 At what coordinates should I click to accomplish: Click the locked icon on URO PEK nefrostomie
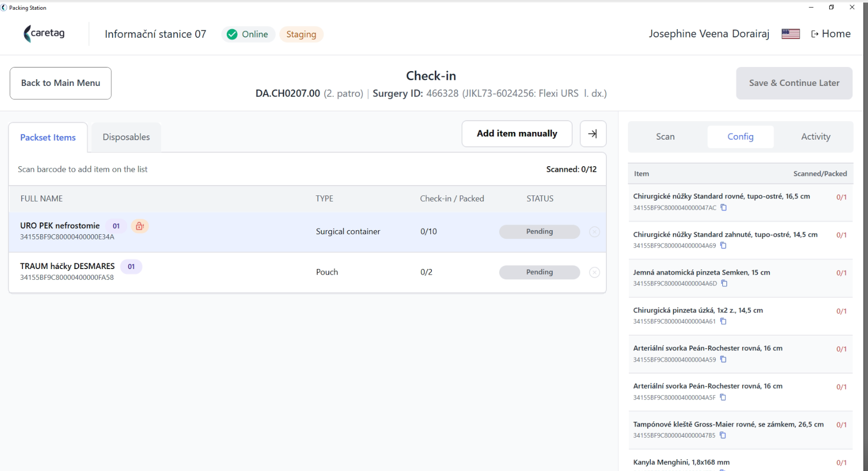pos(139,226)
